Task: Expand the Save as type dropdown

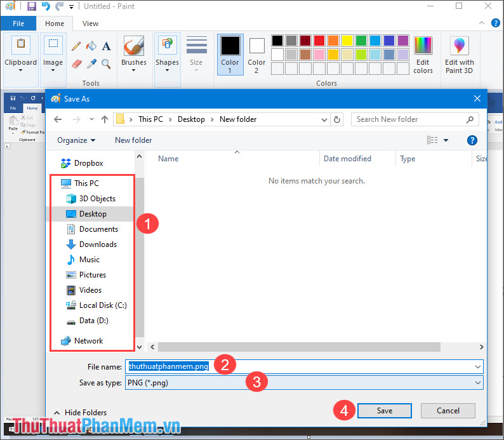Action: [x=477, y=383]
